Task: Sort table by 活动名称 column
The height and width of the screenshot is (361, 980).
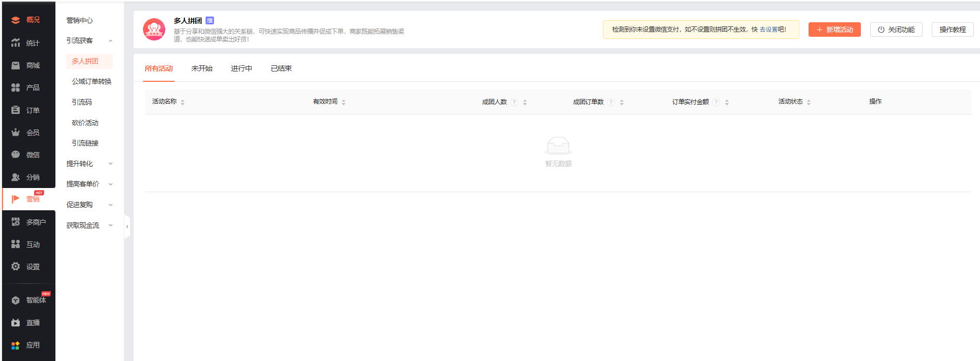Action: 182,102
